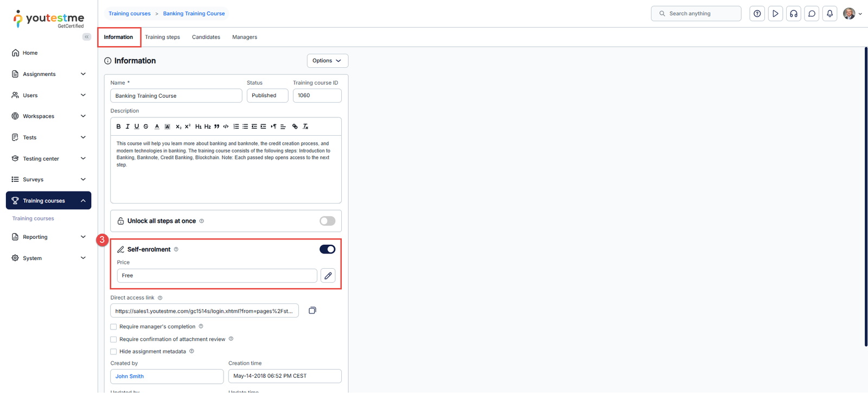The height and width of the screenshot is (393, 868).
Task: Go to Training courses in breadcrumb
Action: pos(130,14)
